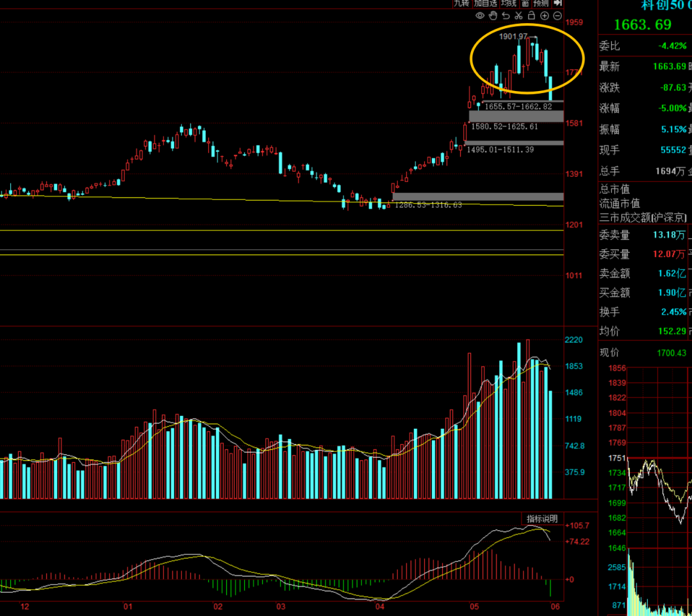
Task: Zoom in with the plus icon
Action: [545, 16]
